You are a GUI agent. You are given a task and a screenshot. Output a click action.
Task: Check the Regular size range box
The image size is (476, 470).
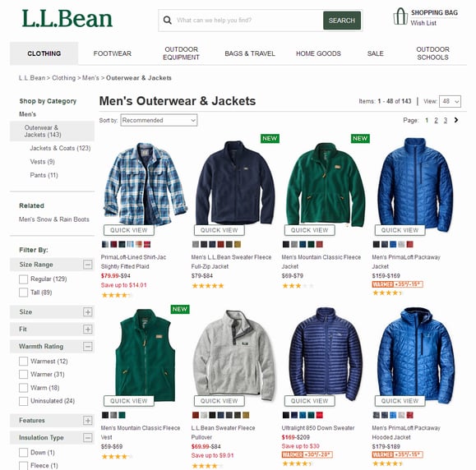click(x=23, y=279)
